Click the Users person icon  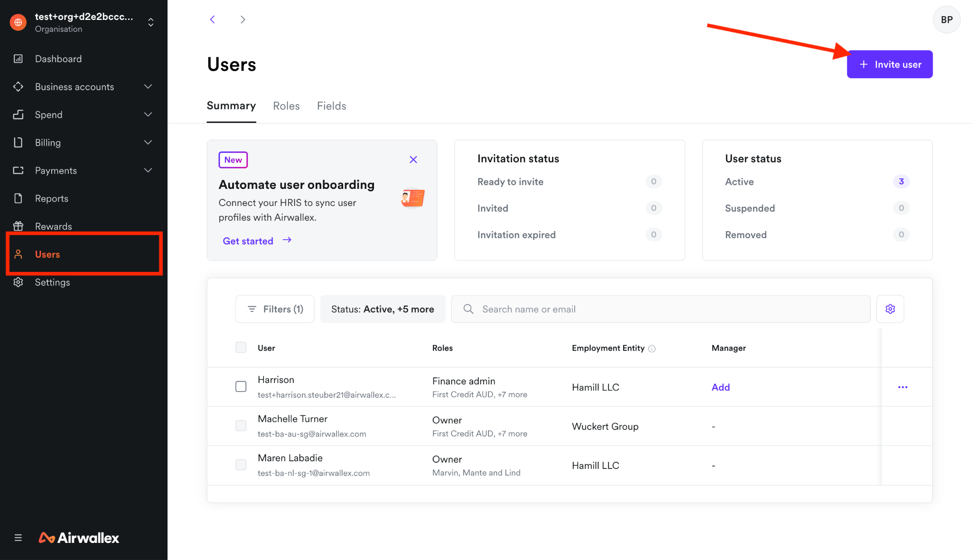[18, 254]
